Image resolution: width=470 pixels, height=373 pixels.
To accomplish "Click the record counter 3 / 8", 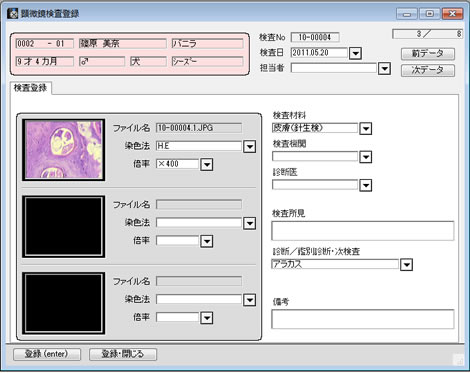I will point(428,34).
